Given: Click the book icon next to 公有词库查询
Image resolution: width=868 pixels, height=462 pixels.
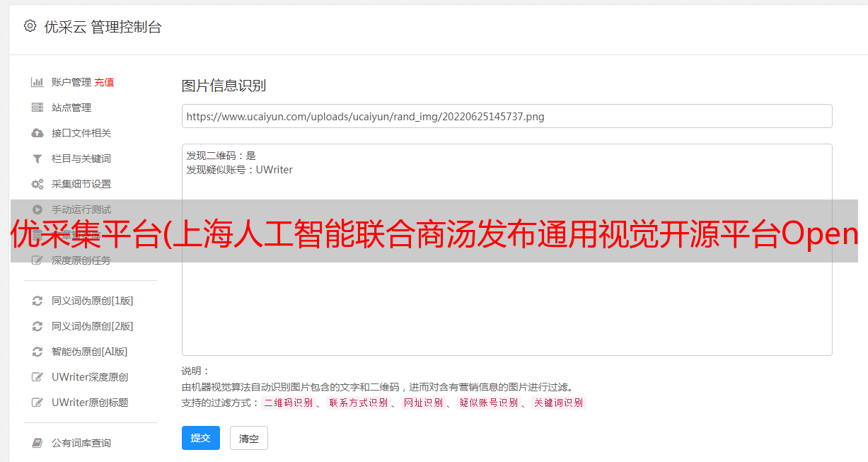Looking at the screenshot, I should click(x=37, y=443).
